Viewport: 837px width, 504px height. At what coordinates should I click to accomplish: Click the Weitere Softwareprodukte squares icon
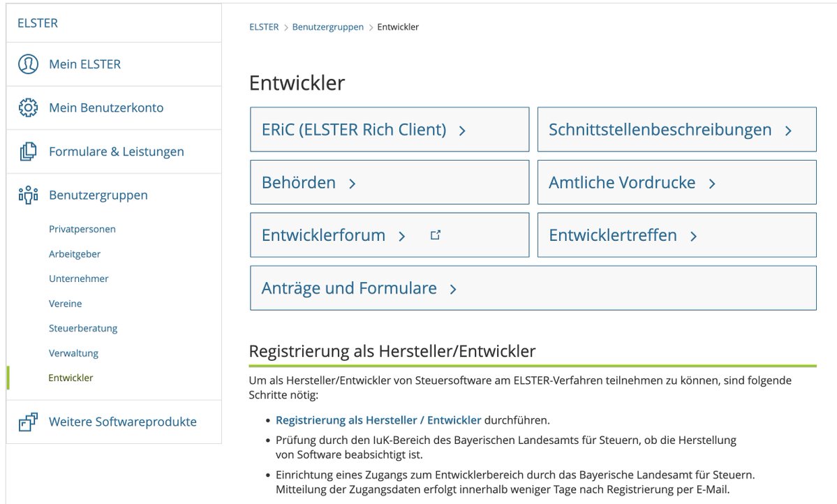[x=29, y=422]
